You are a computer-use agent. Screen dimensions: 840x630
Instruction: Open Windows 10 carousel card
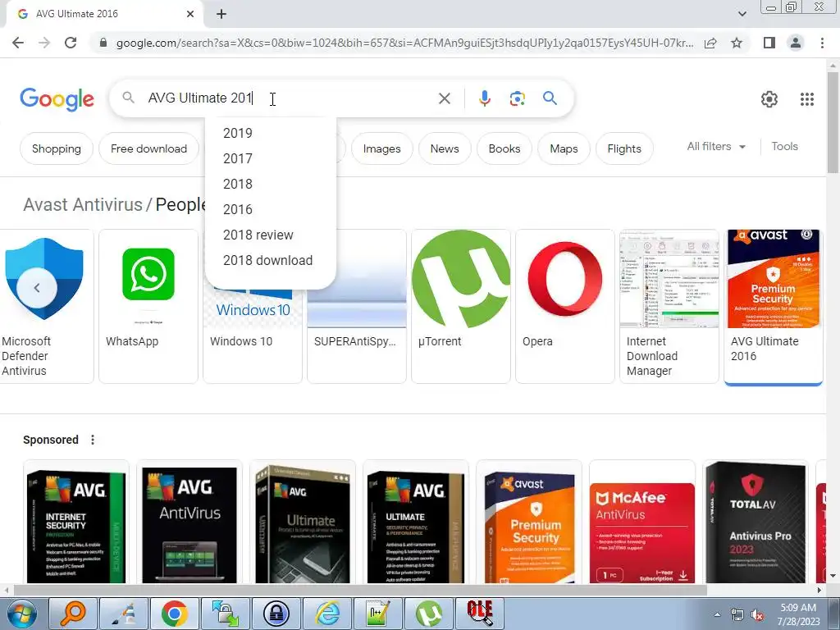253,336
